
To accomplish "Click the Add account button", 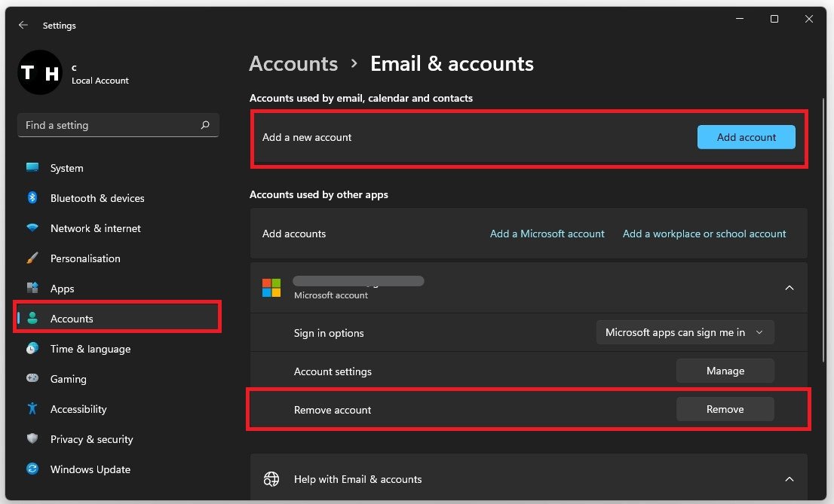I will click(x=747, y=137).
